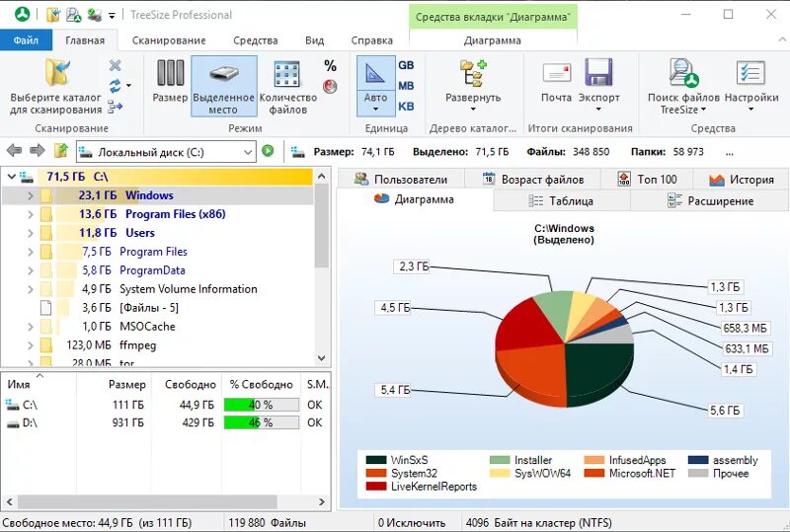Open the Экспорт dropdown arrow
The height and width of the screenshot is (532, 790).
click(x=598, y=110)
